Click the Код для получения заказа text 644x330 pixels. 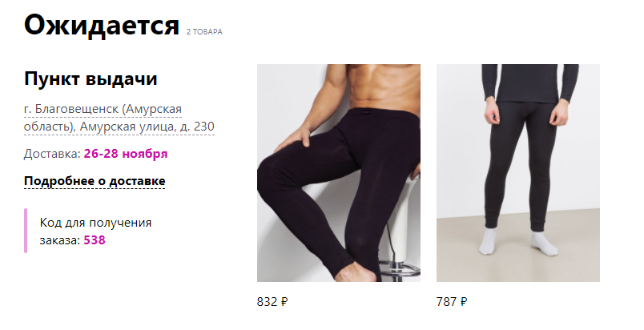coord(95,231)
